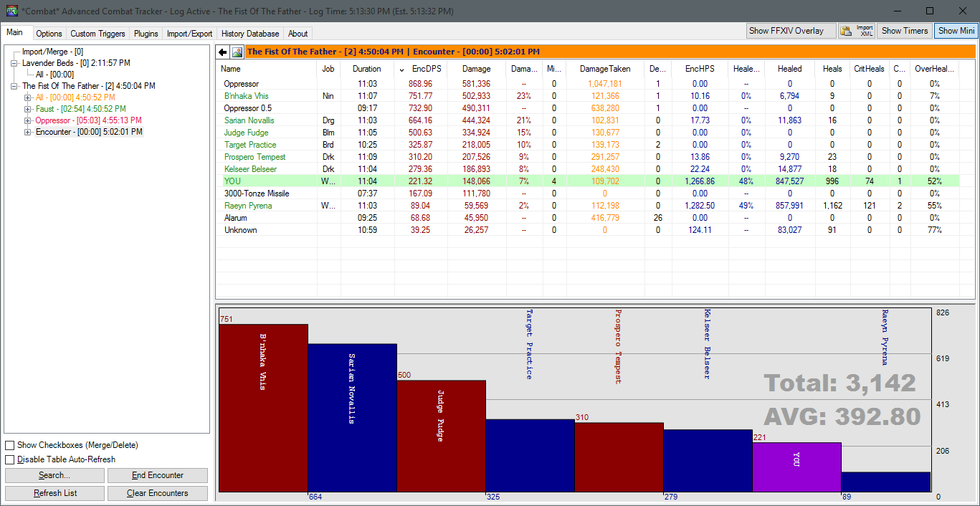Switch to the History Database tab

[250, 34]
